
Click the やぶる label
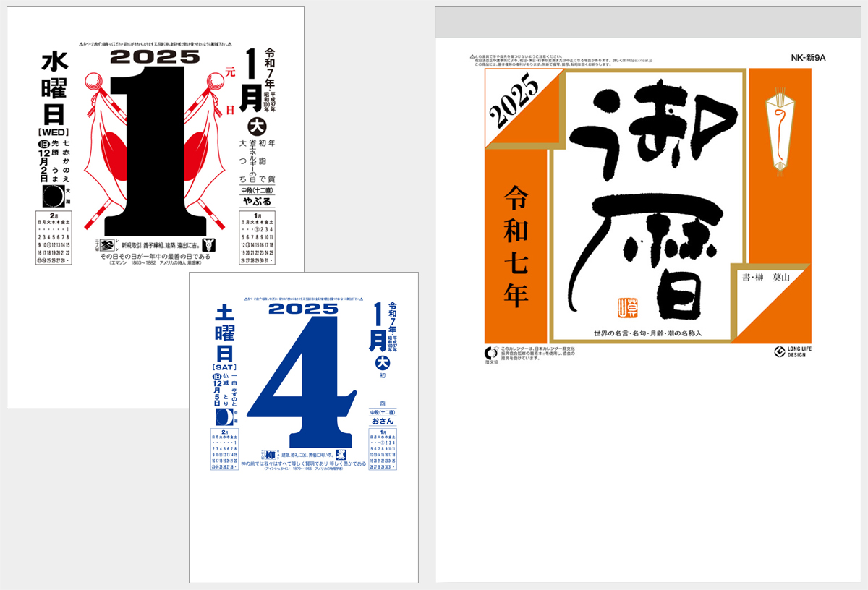[257, 202]
